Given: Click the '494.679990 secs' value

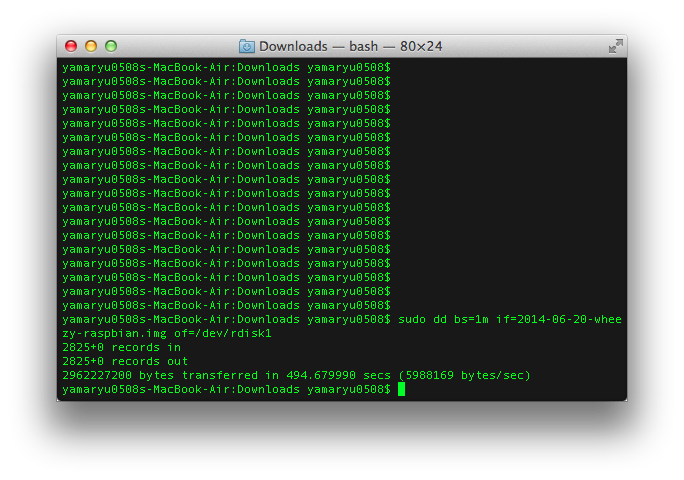Looking at the screenshot, I should [339, 375].
